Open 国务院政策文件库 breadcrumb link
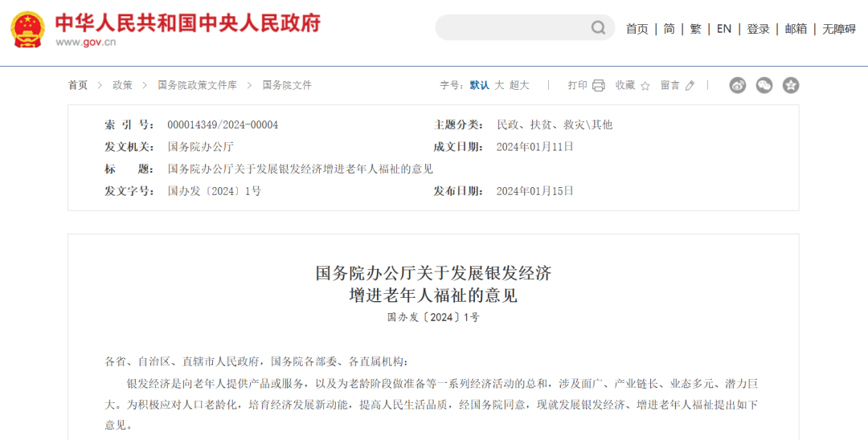868x440 pixels. click(x=197, y=85)
